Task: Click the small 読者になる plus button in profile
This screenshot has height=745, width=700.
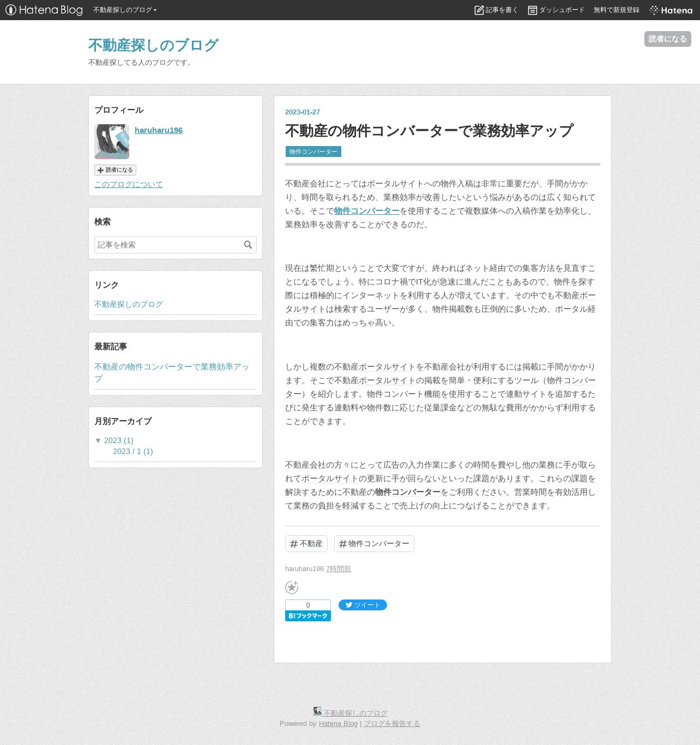Action: 115,170
